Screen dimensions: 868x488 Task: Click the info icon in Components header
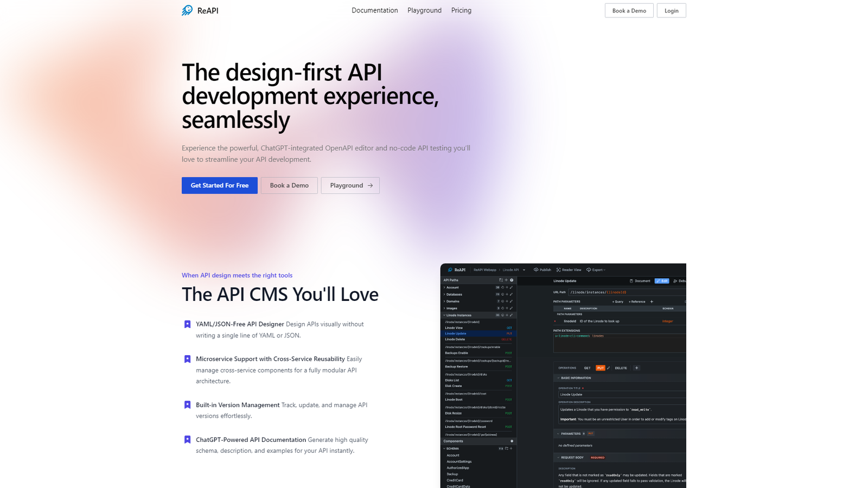pos(512,441)
